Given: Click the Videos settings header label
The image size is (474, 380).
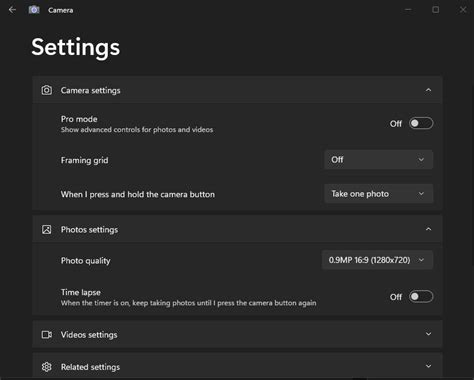Looking at the screenshot, I should coord(89,335).
